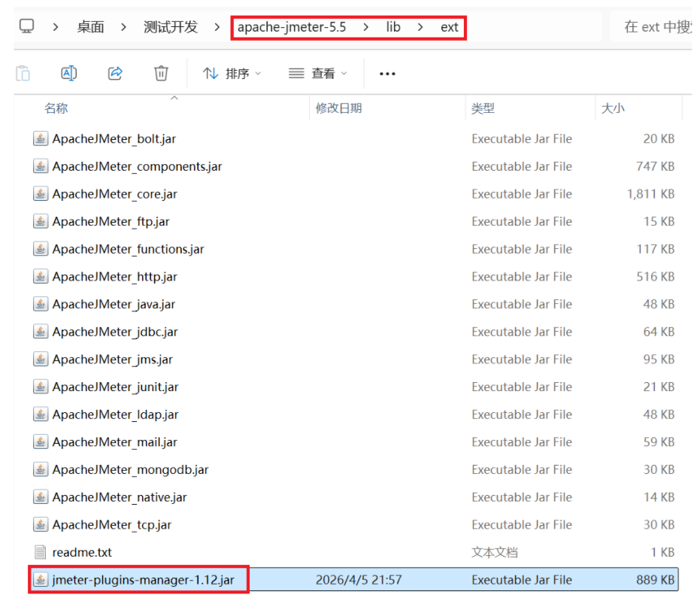Click the 1,811 KB size value

[x=651, y=194]
